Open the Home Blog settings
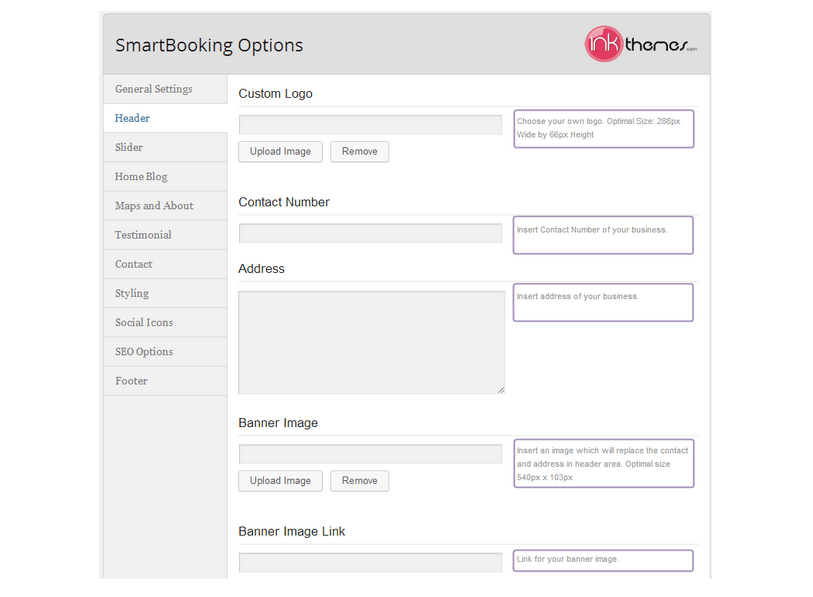Screen dimensions: 813x597 tap(140, 176)
